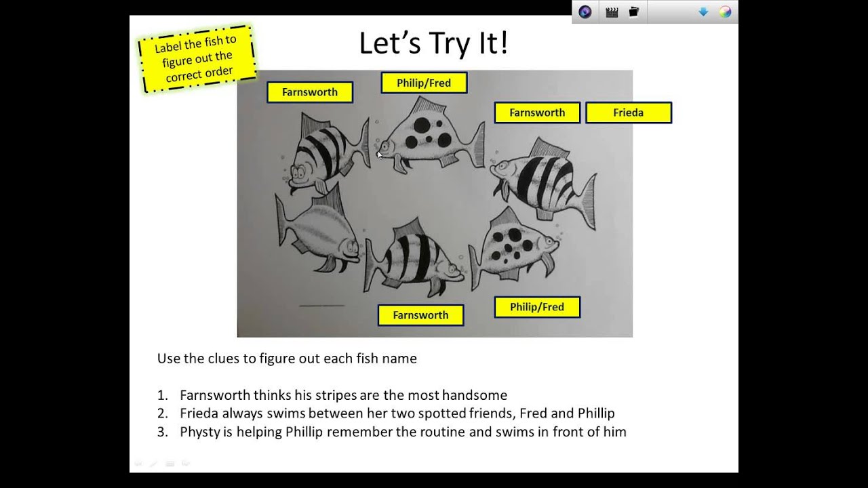Select the Frieda name label
This screenshot has height=488, width=868.
click(629, 113)
